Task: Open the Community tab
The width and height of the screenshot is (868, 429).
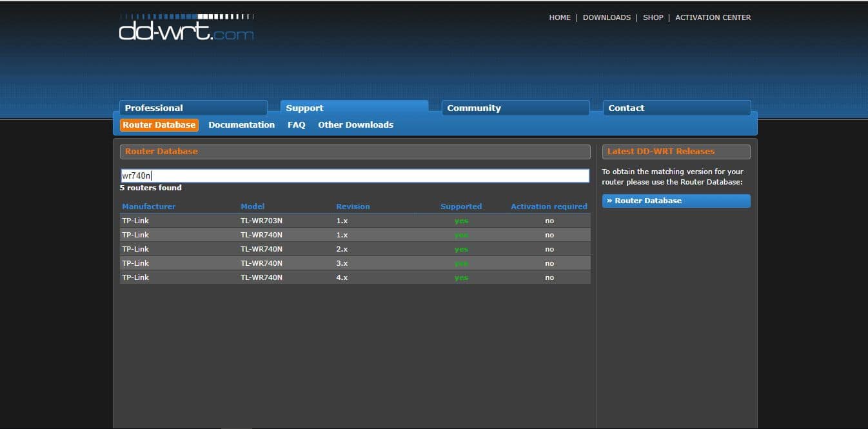Action: point(515,108)
